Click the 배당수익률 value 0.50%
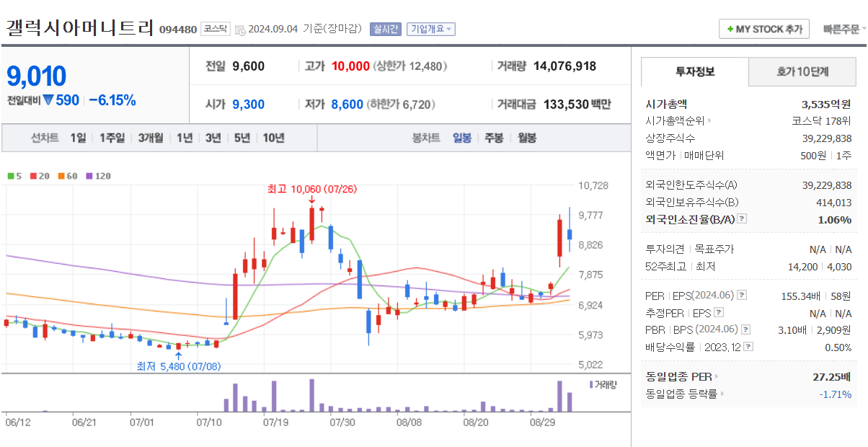Screen dimensions: 868x447 click(838, 347)
